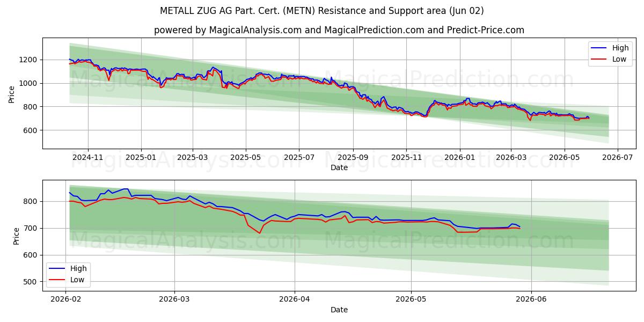This screenshot has width=644, height=322.
Task: Click the bottom chart 'Price' axis label
Action: 17,236
